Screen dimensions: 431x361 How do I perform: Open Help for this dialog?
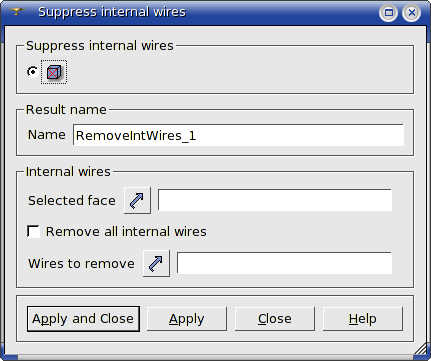point(363,319)
